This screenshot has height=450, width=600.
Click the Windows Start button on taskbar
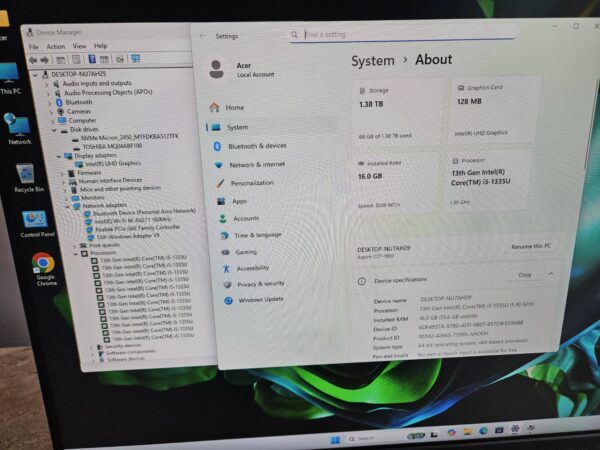pyautogui.click(x=335, y=440)
